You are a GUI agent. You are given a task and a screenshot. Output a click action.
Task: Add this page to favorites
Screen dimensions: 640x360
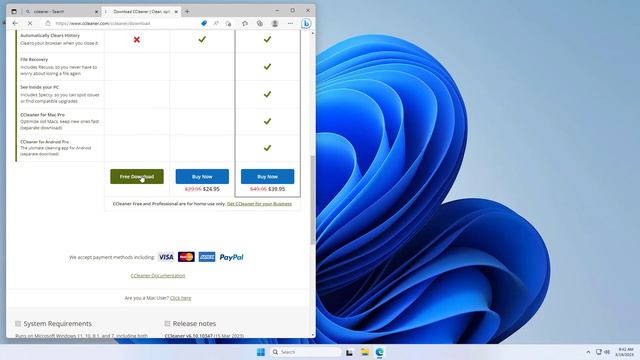click(x=228, y=23)
